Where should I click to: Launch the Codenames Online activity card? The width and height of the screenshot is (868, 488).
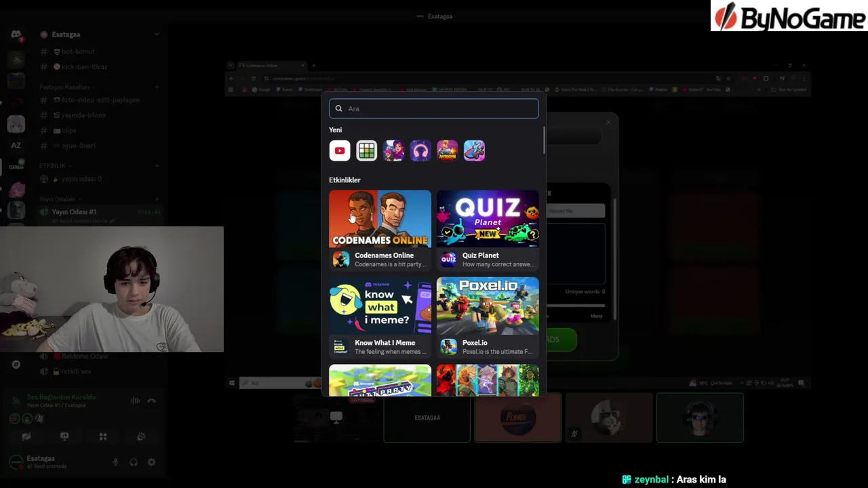click(x=380, y=230)
